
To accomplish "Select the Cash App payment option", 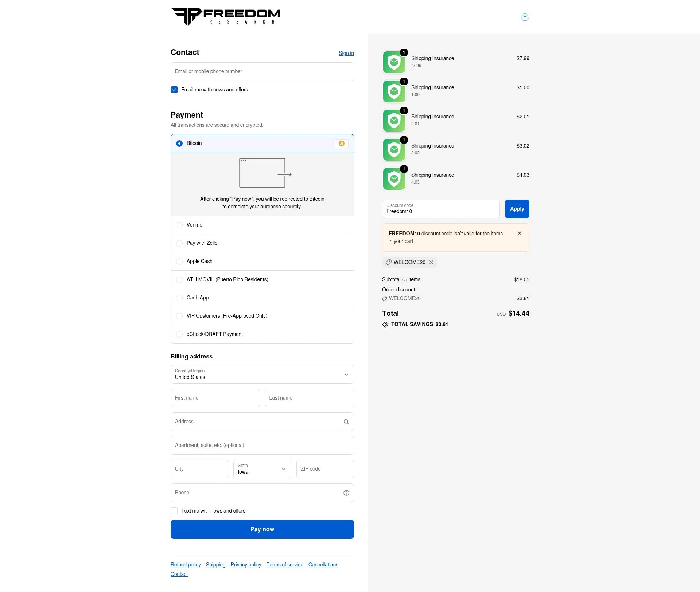I will [x=179, y=298].
